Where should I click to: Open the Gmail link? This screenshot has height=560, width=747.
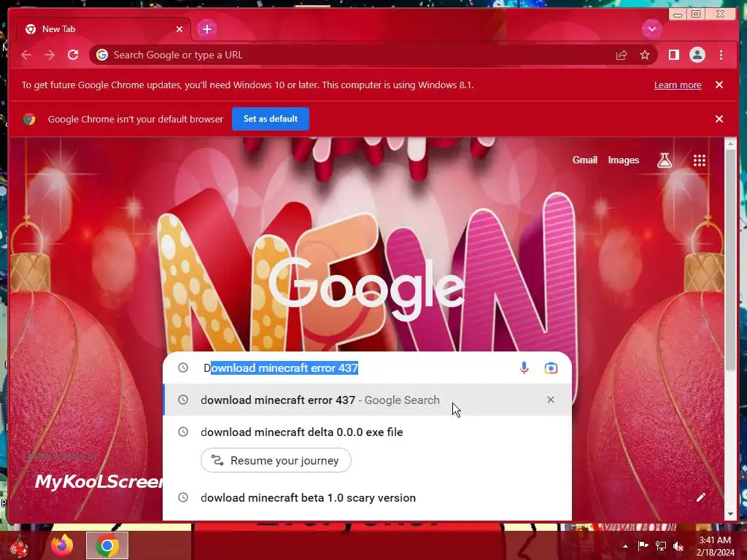(584, 160)
